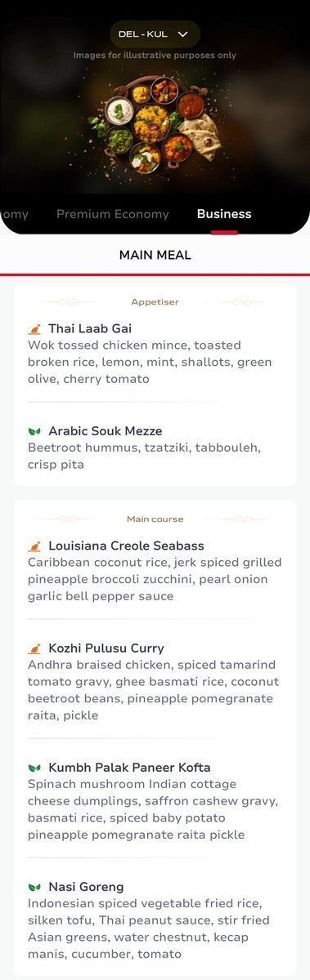Choose the Nasi Goreng dish title
This screenshot has height=980, width=310.
coord(86,887)
